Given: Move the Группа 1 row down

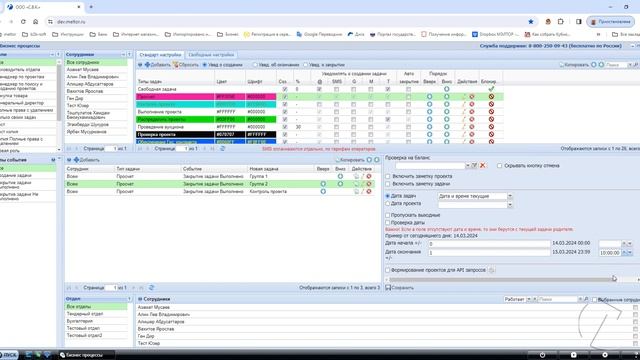Looking at the screenshot, I should coord(340,176).
